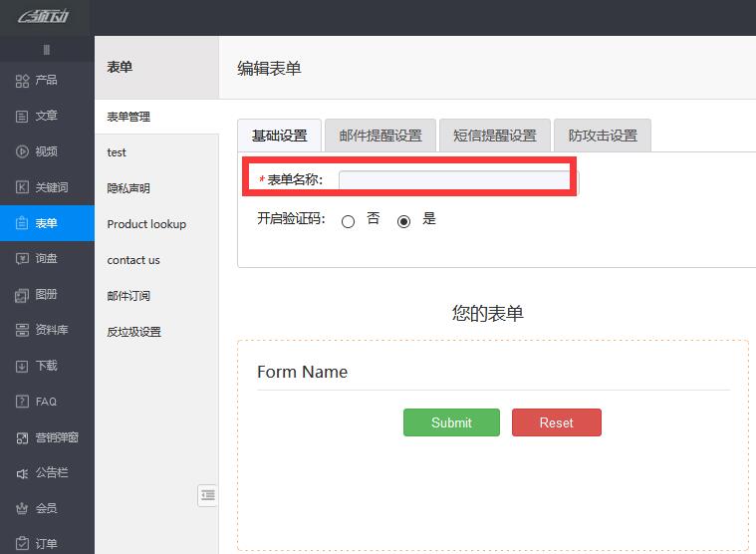Viewport: 756px width, 554px height.
Task: Click the logo in the top-left header
Action: coord(44,17)
